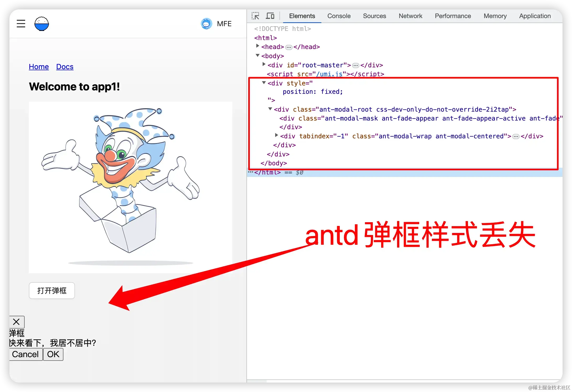Open the hamburger menu icon

point(21,24)
